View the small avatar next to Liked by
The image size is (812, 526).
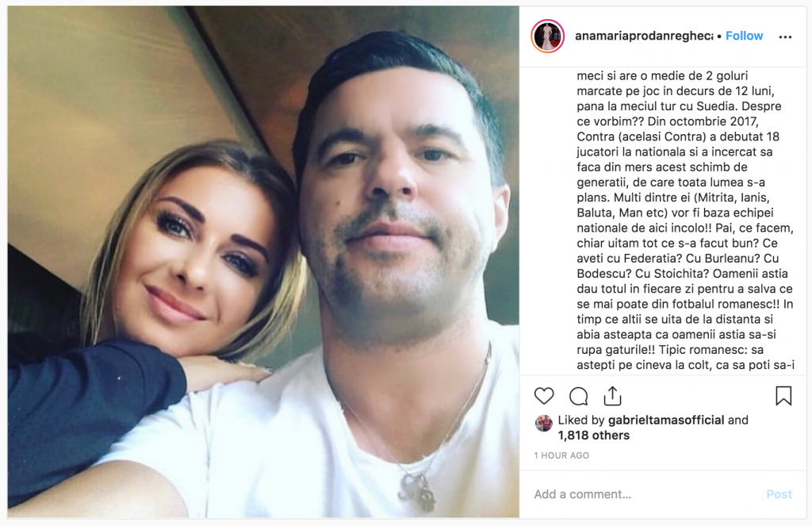544,424
